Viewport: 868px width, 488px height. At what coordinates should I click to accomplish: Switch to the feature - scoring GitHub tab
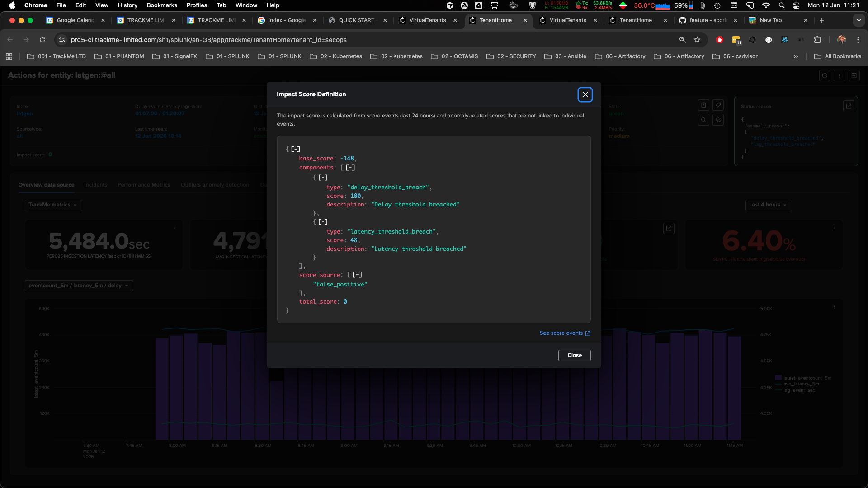[708, 20]
